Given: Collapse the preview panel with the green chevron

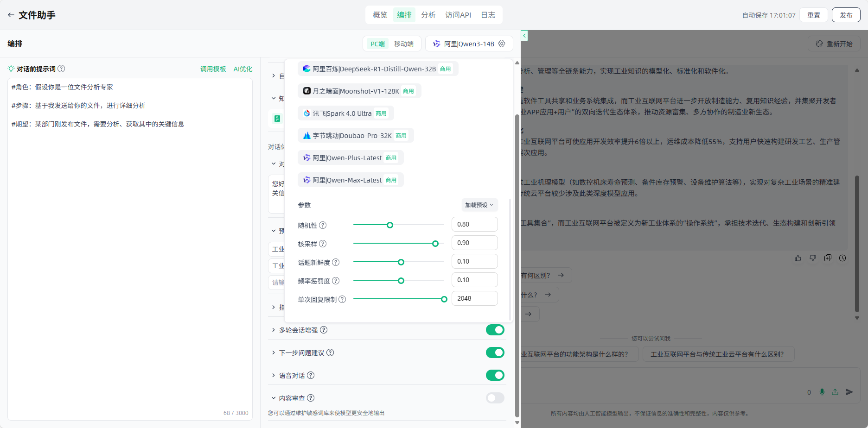Looking at the screenshot, I should (524, 36).
